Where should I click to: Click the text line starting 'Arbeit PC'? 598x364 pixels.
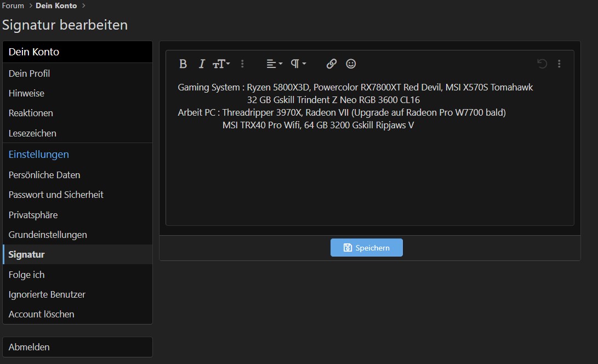pos(341,112)
